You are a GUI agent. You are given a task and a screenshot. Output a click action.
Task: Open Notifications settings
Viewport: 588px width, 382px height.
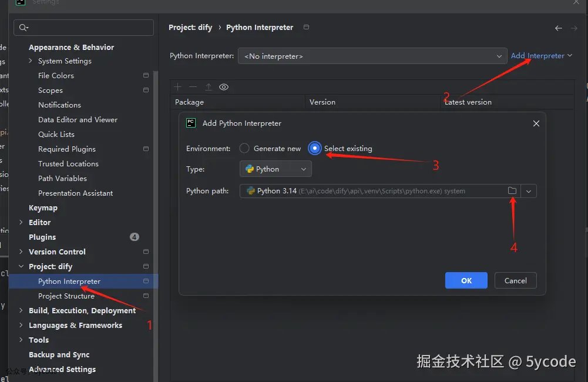[x=59, y=105]
